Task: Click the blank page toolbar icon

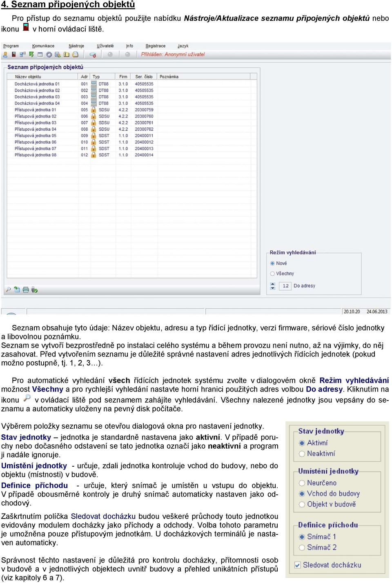Action: (x=76, y=55)
